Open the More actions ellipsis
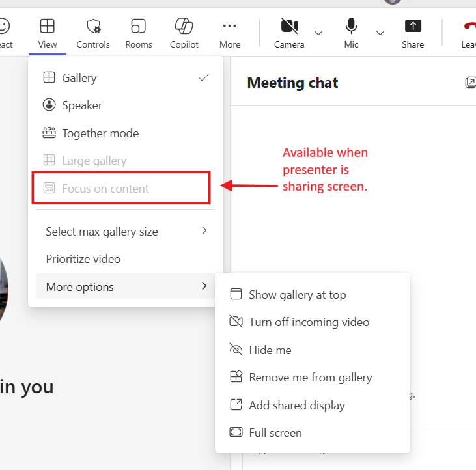This screenshot has width=476, height=470. pos(229,33)
